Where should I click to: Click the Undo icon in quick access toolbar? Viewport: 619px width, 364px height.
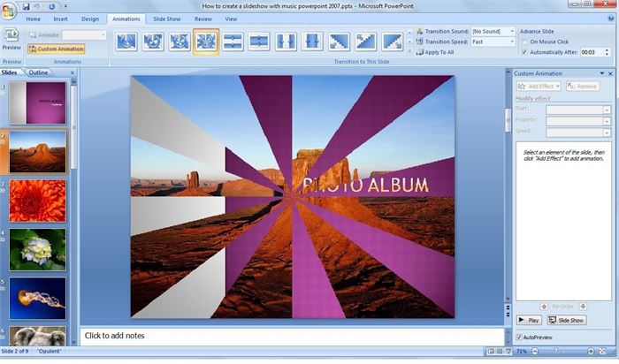38,5
